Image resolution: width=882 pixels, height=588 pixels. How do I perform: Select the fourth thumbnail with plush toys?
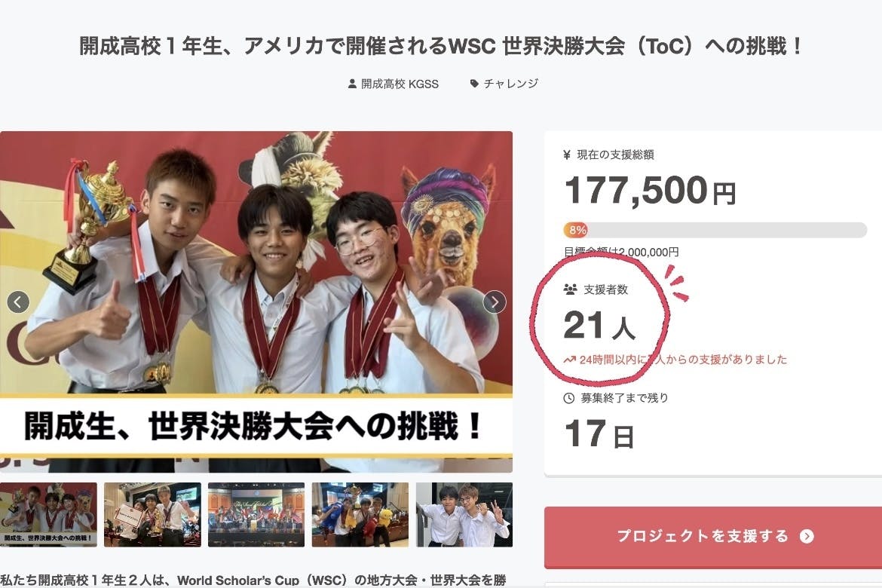(360, 514)
